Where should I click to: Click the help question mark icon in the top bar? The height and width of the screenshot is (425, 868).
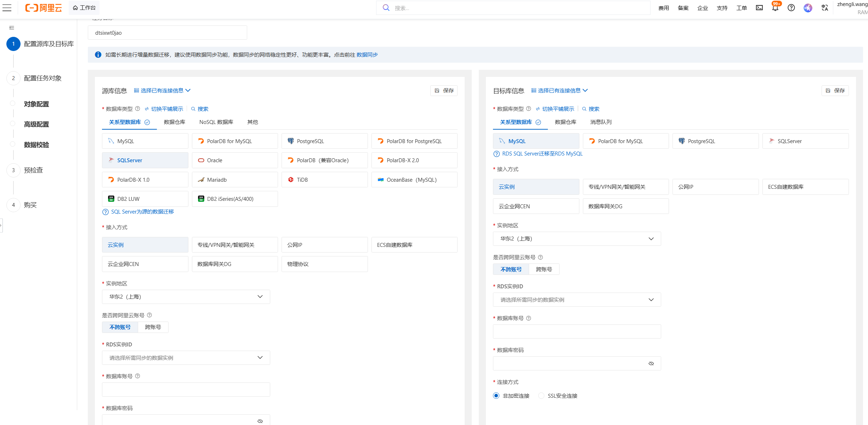tap(791, 8)
